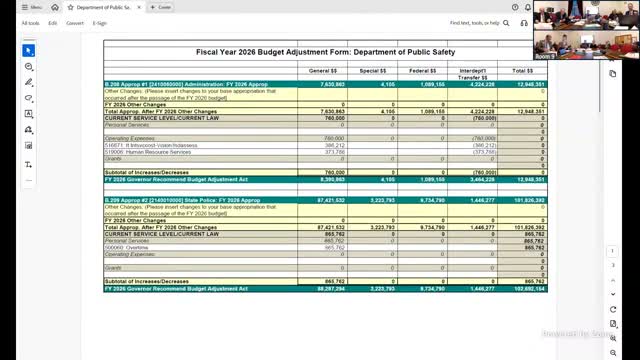
Task: Click the Special $$ column header
Action: point(373,71)
